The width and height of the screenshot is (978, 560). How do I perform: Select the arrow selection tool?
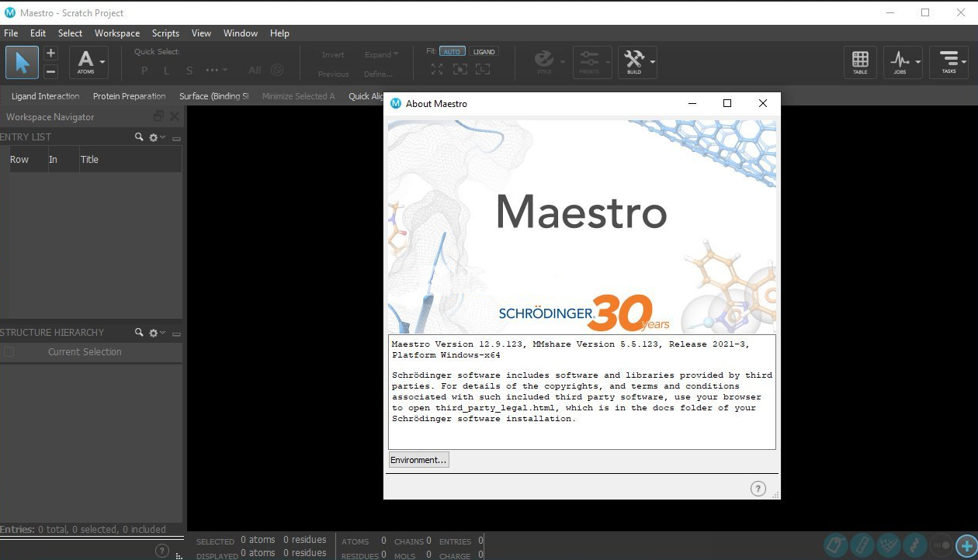point(22,62)
